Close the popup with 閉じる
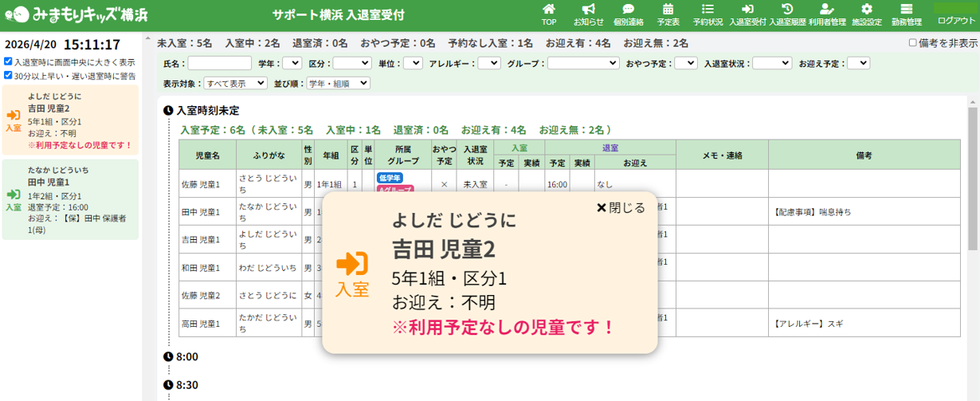Viewport: 980px width, 401px height. point(621,208)
